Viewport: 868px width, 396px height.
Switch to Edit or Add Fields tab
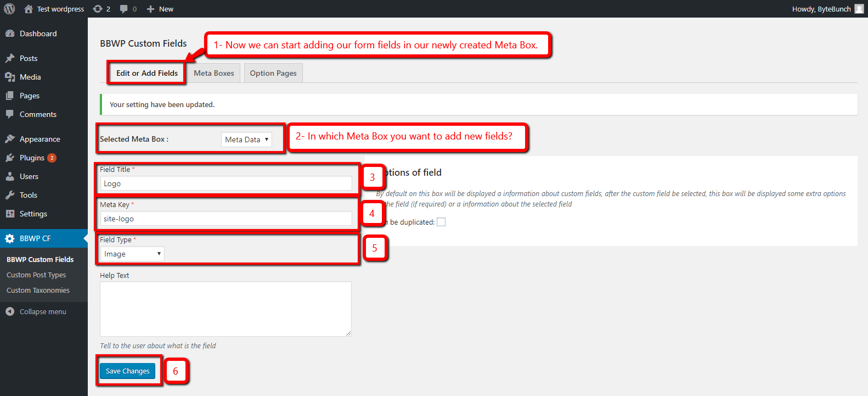point(147,73)
